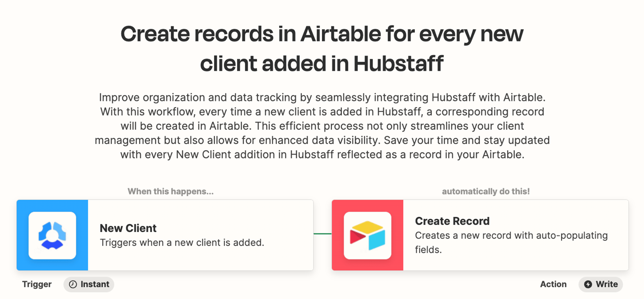The width and height of the screenshot is (644, 299).
Task: Click the workflow title heading
Action: coord(322,47)
